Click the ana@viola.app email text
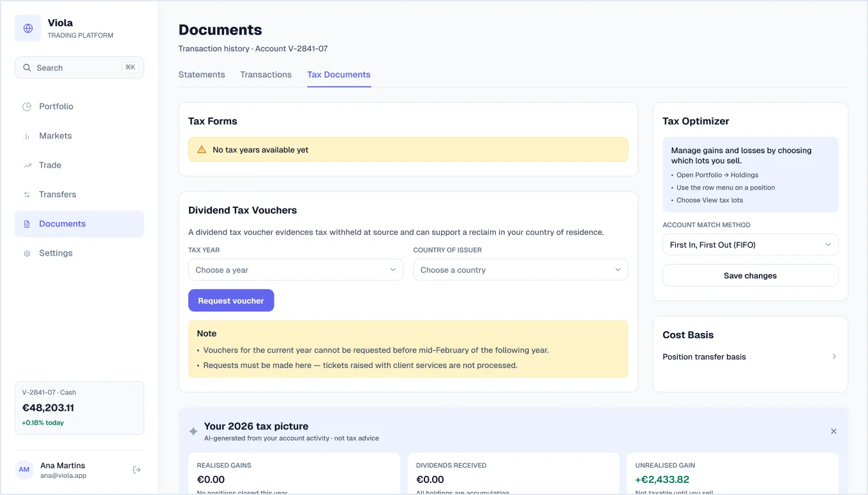The image size is (868, 495). click(x=63, y=476)
